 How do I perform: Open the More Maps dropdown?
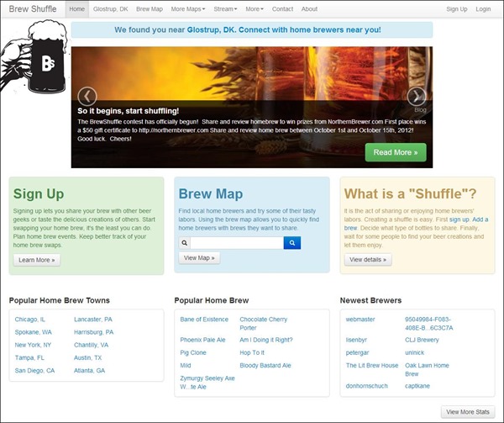point(189,9)
